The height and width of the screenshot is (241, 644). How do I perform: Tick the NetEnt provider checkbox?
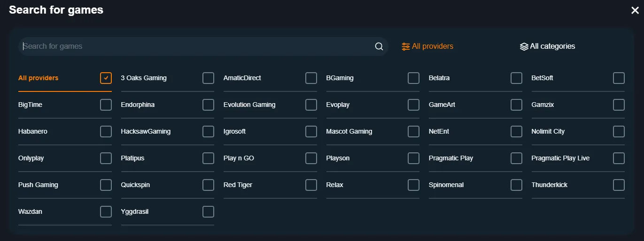(x=516, y=131)
